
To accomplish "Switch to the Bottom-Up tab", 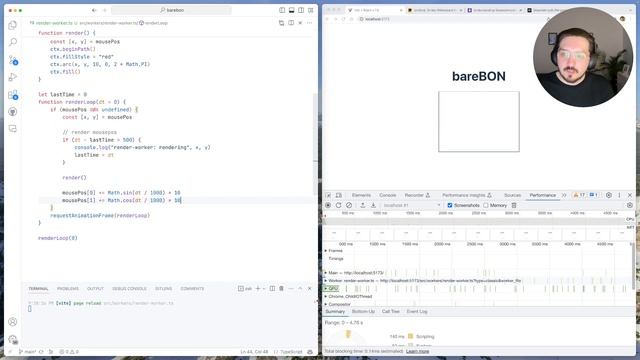I will [x=363, y=311].
